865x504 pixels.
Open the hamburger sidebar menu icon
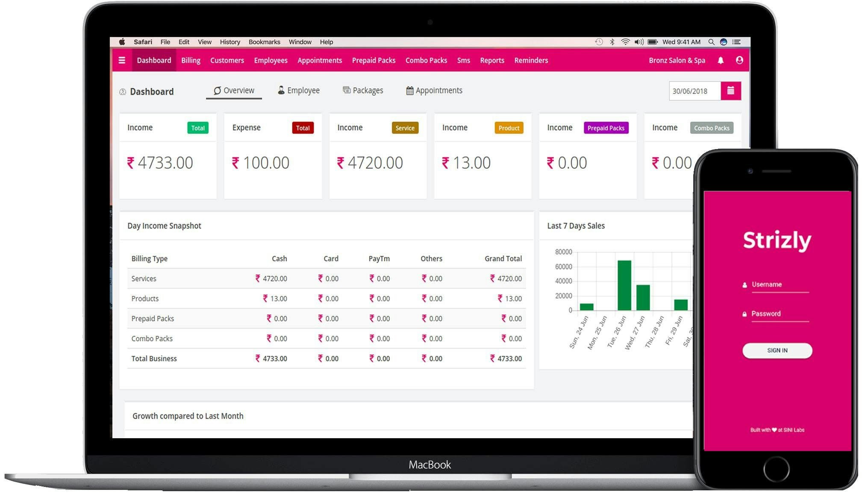(x=122, y=60)
